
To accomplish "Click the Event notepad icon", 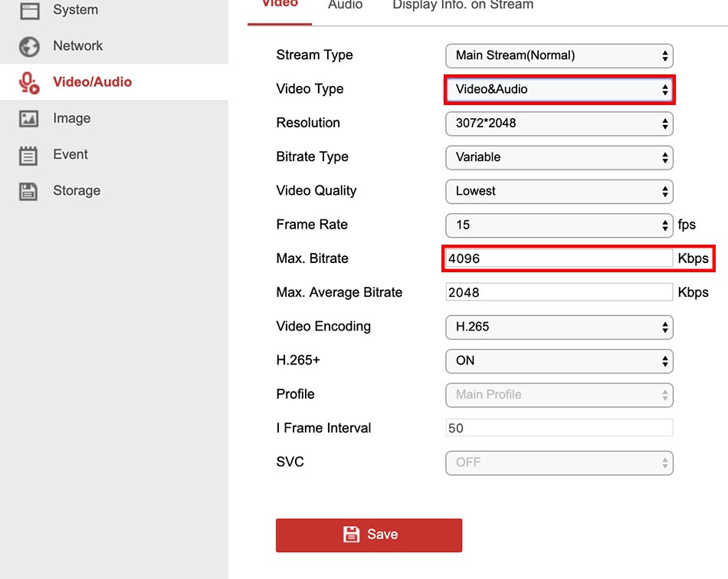I will coord(28,155).
